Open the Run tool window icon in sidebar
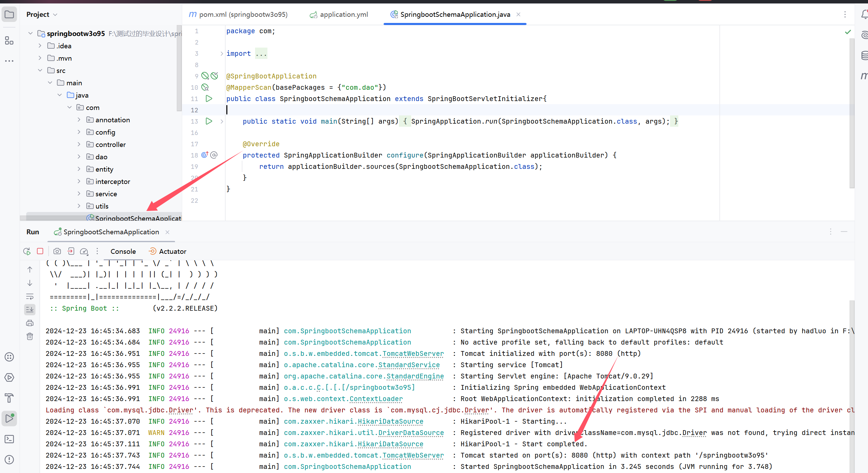The height and width of the screenshot is (473, 868). [x=9, y=418]
